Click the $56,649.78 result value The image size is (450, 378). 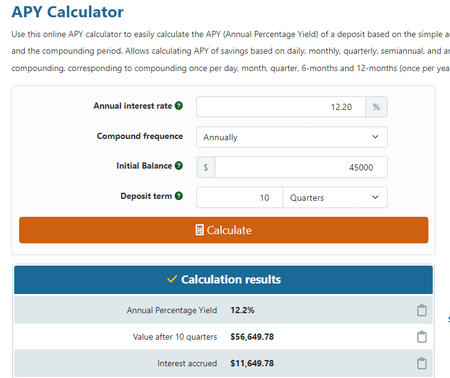[252, 337]
